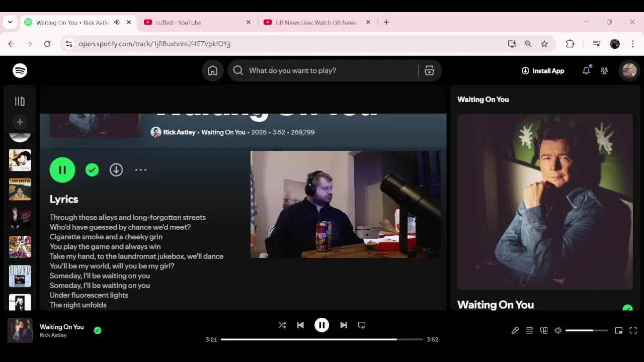This screenshot has width=644, height=362.
Task: Expand Your Library sidebar icon
Action: [20, 102]
